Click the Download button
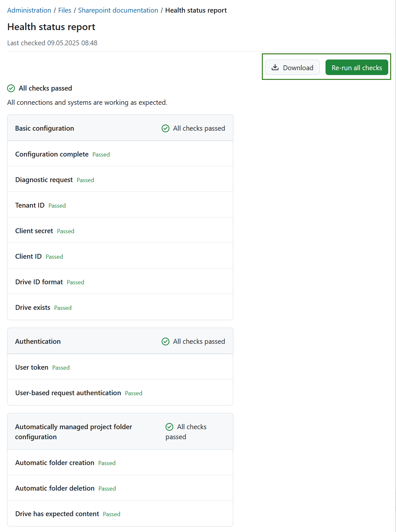The width and height of the screenshot is (396, 532). tap(292, 67)
